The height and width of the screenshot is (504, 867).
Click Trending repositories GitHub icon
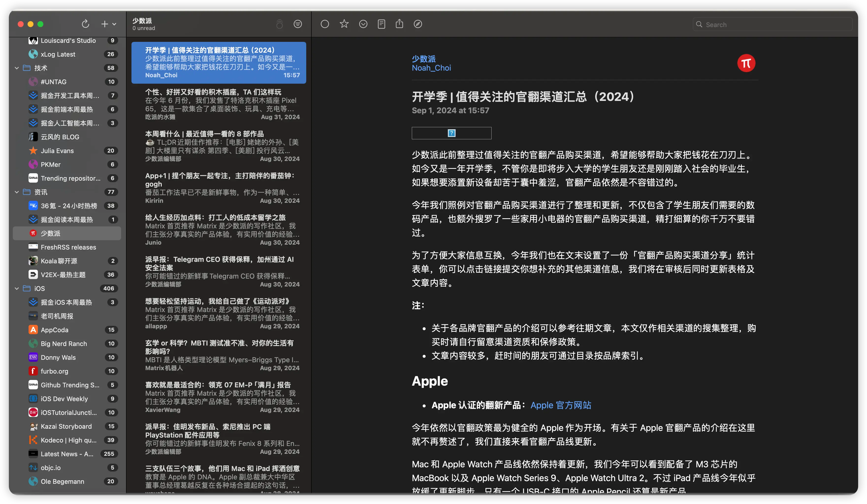coord(33,178)
